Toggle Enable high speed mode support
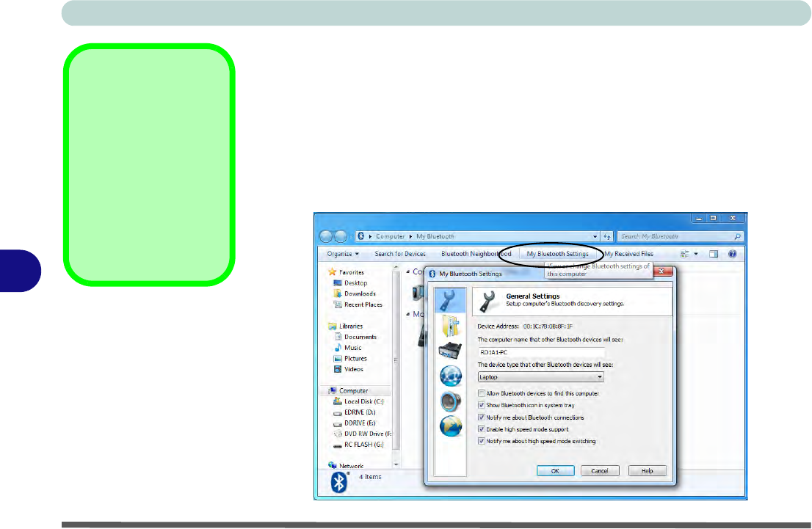812x529 pixels. [482, 429]
